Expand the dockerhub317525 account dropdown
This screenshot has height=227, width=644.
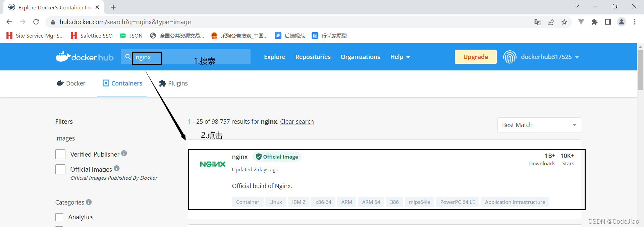coord(550,57)
